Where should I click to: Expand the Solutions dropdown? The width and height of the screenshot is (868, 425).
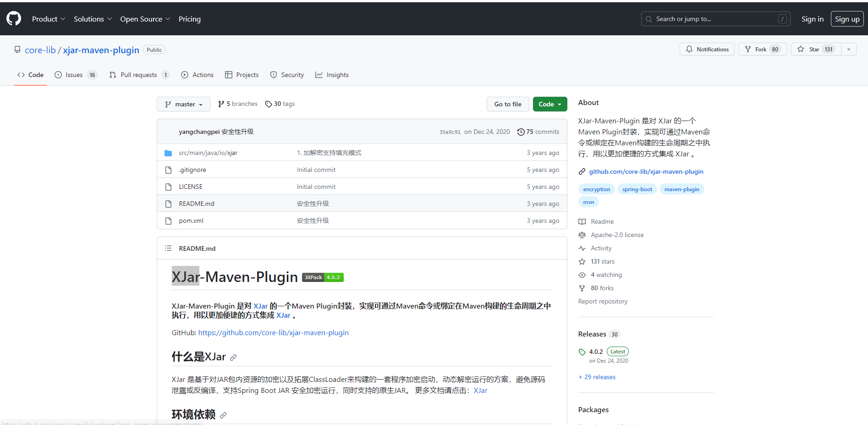pyautogui.click(x=93, y=19)
